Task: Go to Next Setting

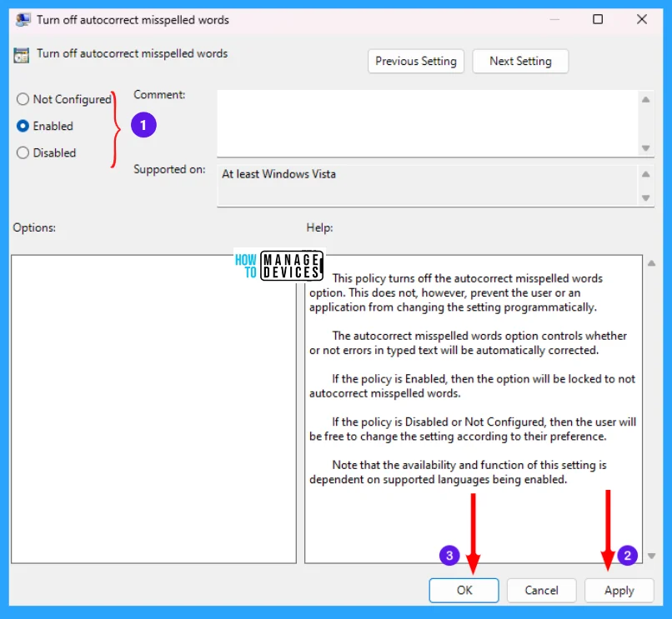Action: [520, 62]
